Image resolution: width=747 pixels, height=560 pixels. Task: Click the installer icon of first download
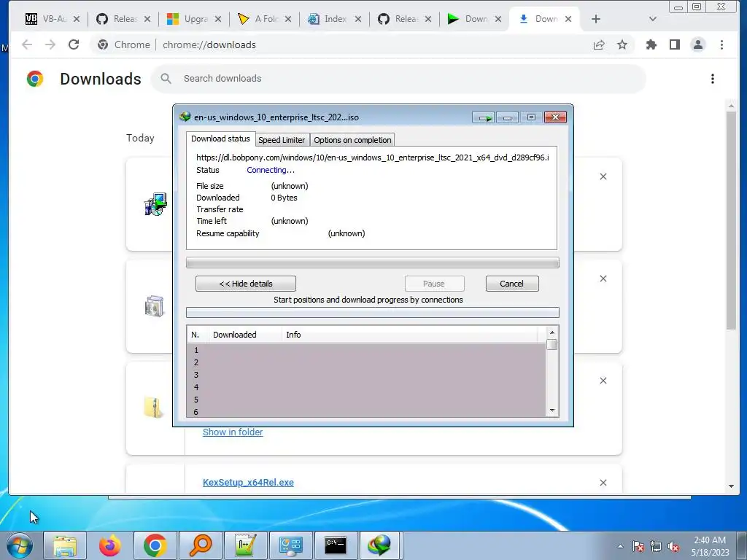(x=155, y=204)
